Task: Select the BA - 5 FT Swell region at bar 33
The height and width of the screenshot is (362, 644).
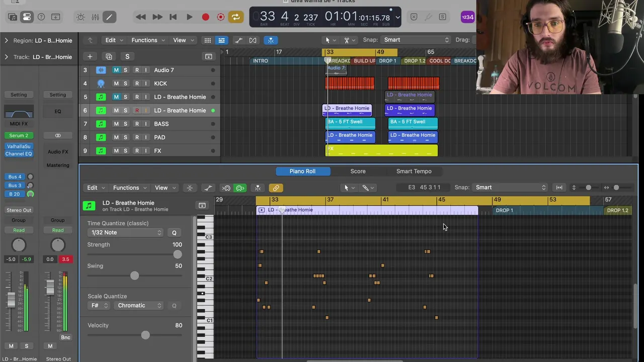Action: point(351,123)
